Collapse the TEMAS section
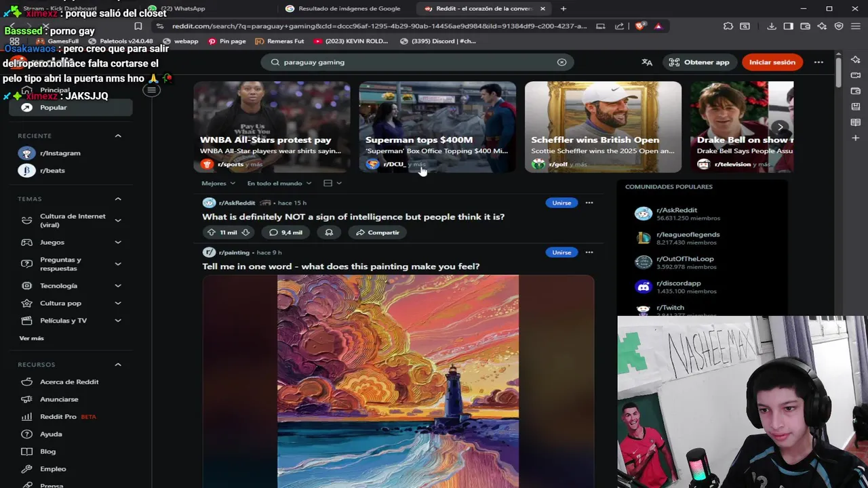Image resolution: width=868 pixels, height=488 pixels. (118, 199)
